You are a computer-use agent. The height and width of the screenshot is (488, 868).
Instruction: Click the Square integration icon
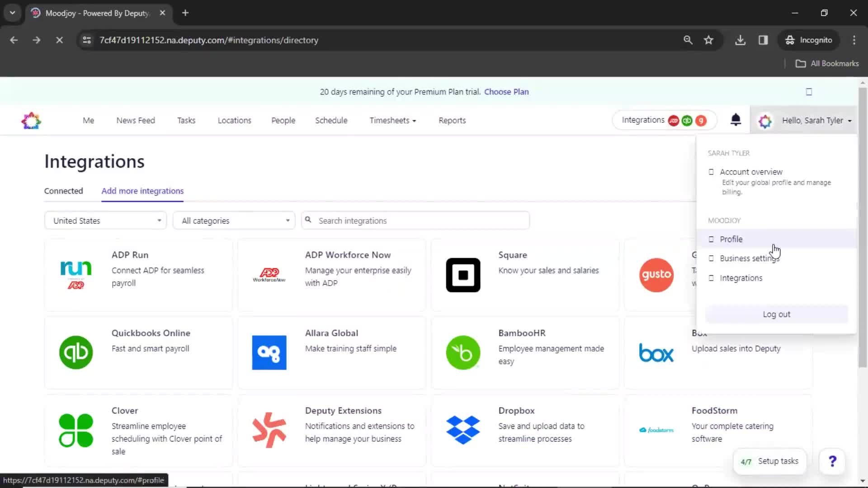click(x=463, y=274)
